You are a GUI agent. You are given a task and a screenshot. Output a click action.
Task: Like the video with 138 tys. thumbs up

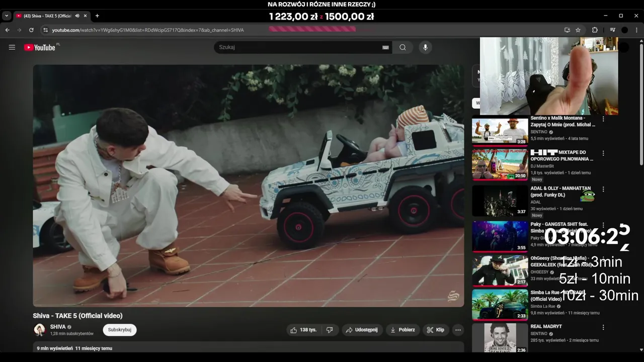pos(304,330)
